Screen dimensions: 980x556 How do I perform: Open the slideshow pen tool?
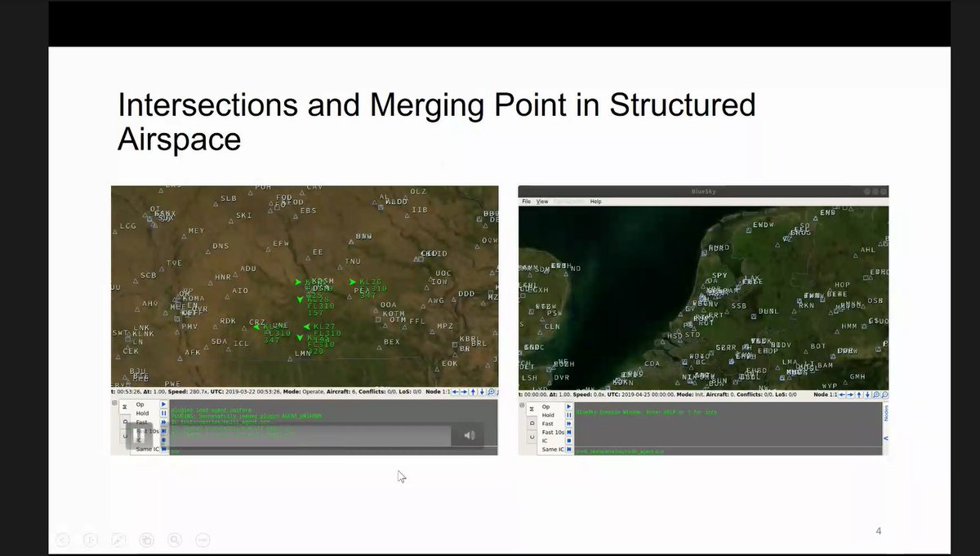coord(119,539)
